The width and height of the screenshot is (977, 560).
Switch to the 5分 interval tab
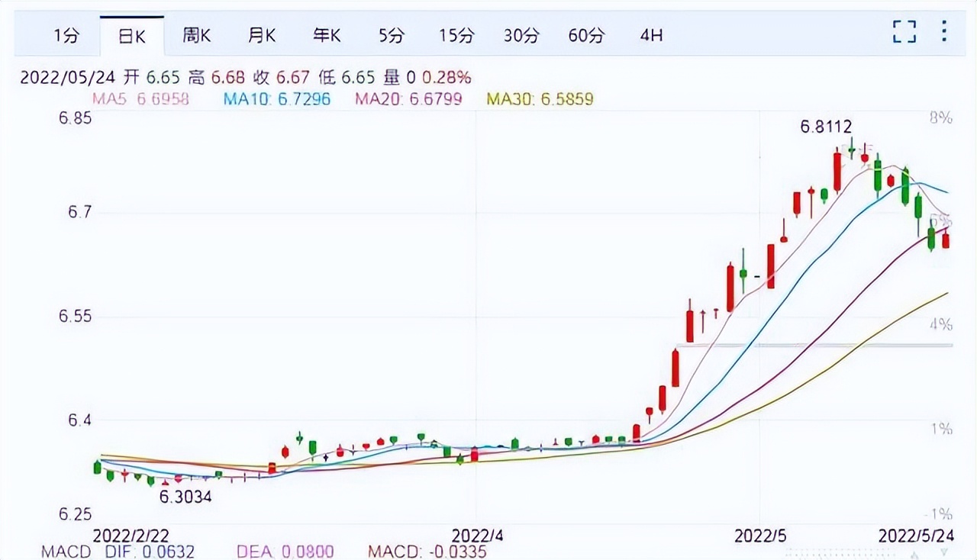click(392, 35)
